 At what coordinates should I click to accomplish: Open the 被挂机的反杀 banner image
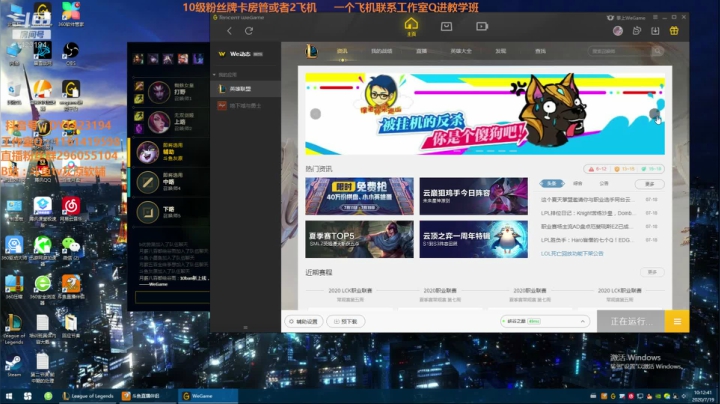485,114
